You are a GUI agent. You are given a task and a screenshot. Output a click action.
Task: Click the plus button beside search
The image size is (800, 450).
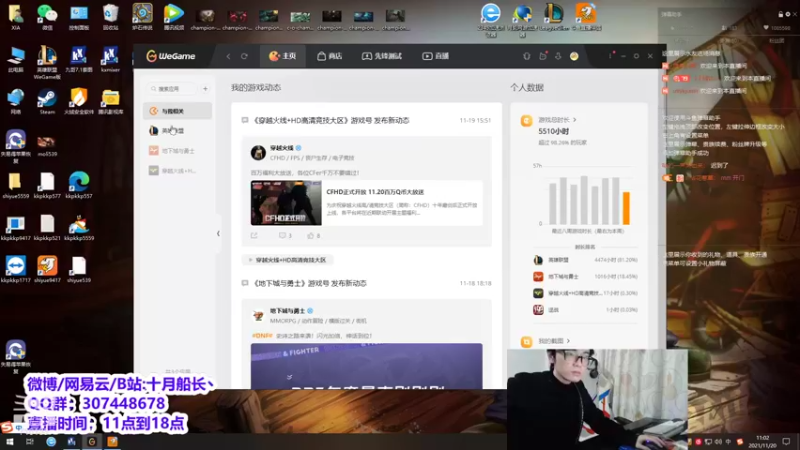tap(205, 89)
